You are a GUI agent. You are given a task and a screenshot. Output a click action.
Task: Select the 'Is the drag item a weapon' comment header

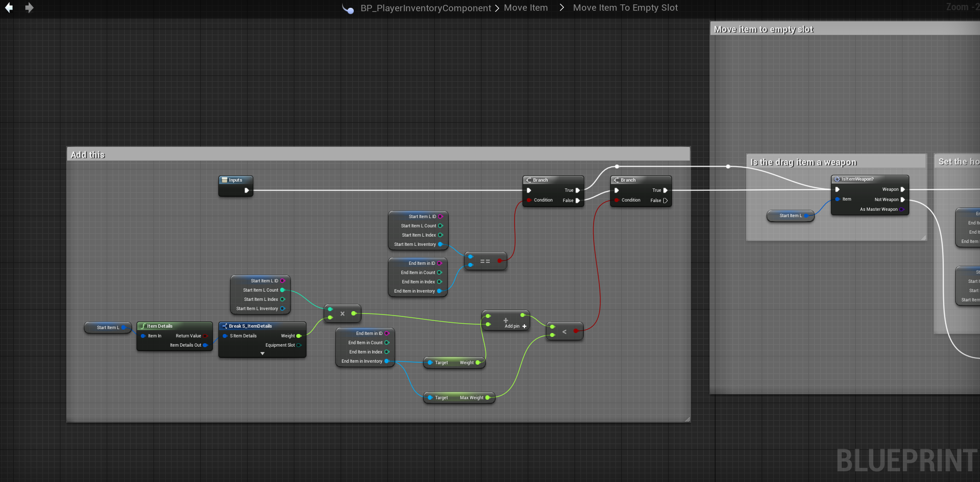pyautogui.click(x=803, y=162)
